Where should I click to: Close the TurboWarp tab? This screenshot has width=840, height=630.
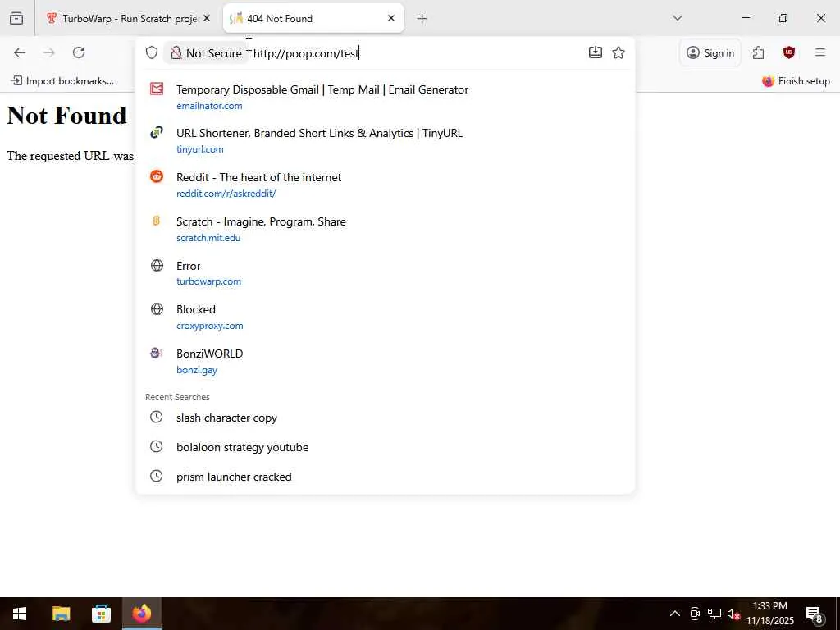206,18
